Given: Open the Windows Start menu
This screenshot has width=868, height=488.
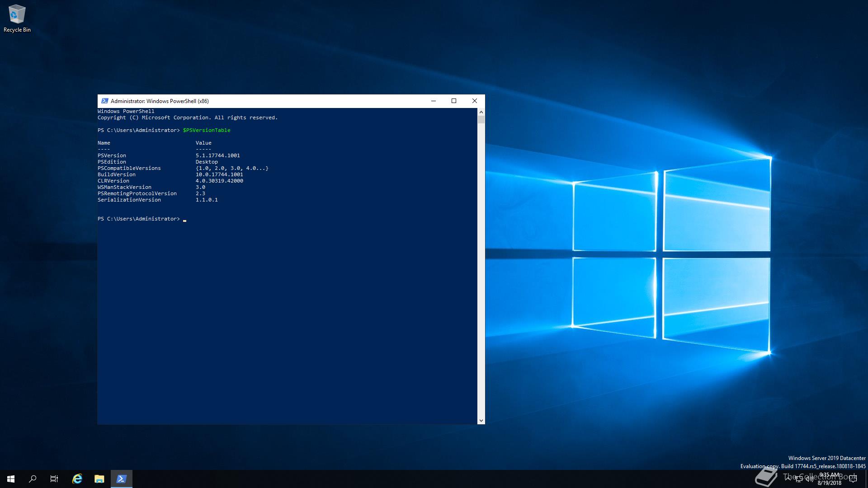Looking at the screenshot, I should (11, 479).
